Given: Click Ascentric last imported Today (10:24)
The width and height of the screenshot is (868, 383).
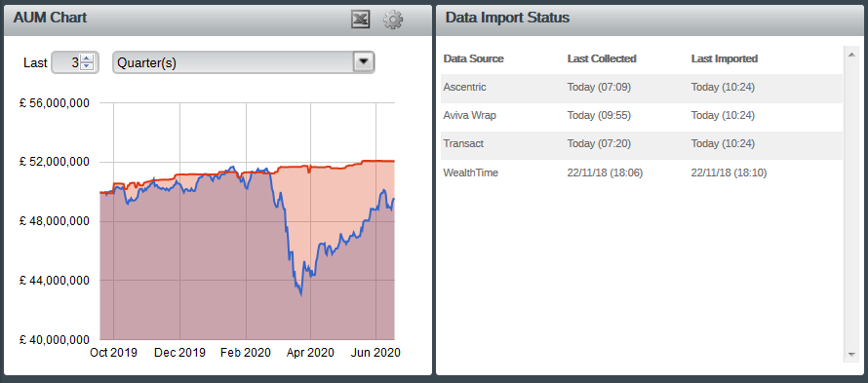Looking at the screenshot, I should click(x=723, y=88).
